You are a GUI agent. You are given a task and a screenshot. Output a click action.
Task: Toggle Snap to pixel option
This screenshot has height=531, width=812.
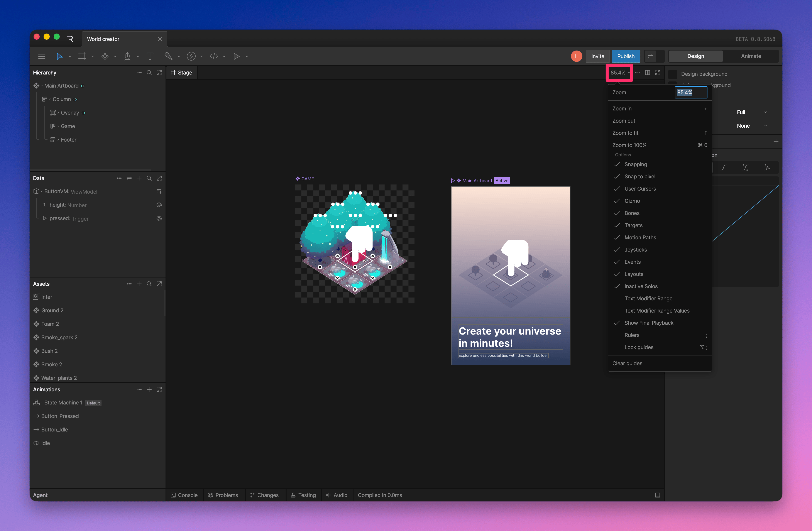(x=660, y=176)
